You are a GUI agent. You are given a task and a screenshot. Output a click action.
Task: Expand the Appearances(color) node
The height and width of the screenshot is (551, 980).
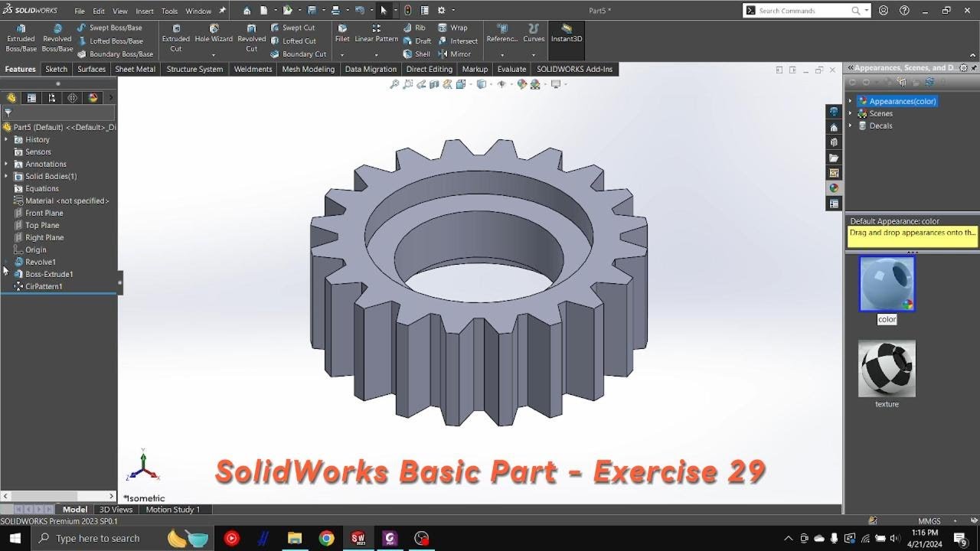pos(850,101)
